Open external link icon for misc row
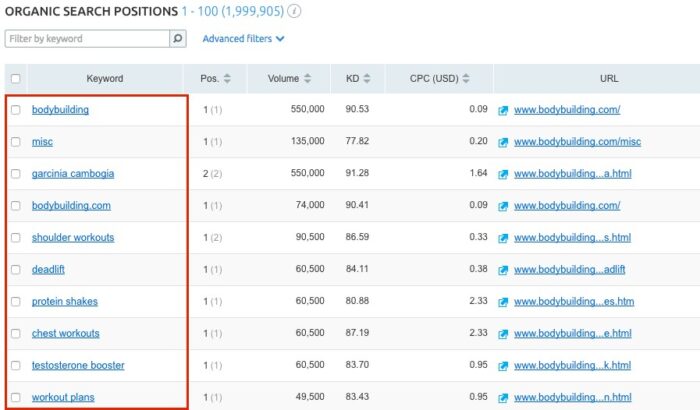 (x=503, y=142)
